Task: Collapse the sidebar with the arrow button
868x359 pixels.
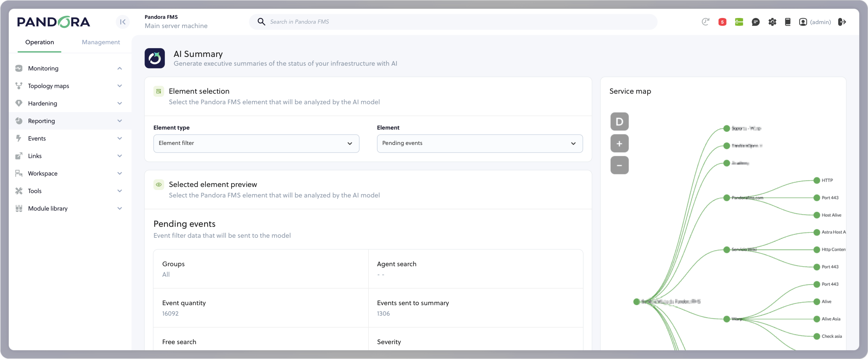Action: 123,22
